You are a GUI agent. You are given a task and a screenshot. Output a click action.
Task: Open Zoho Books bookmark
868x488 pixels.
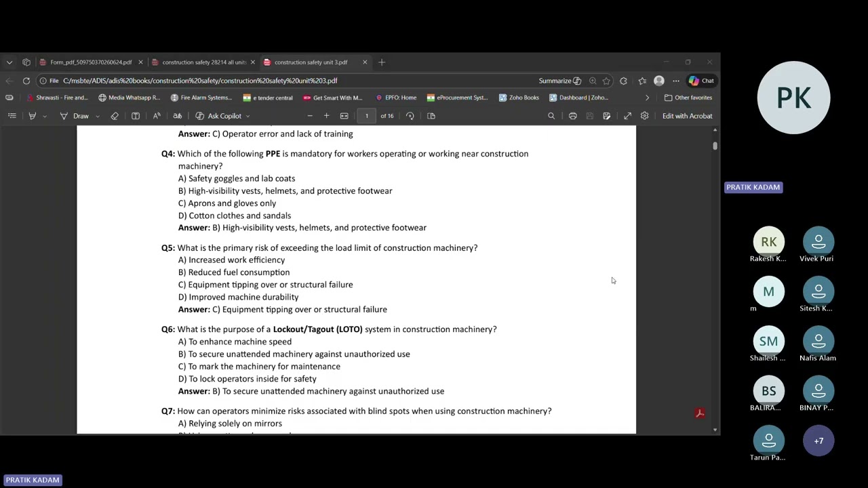pos(519,98)
